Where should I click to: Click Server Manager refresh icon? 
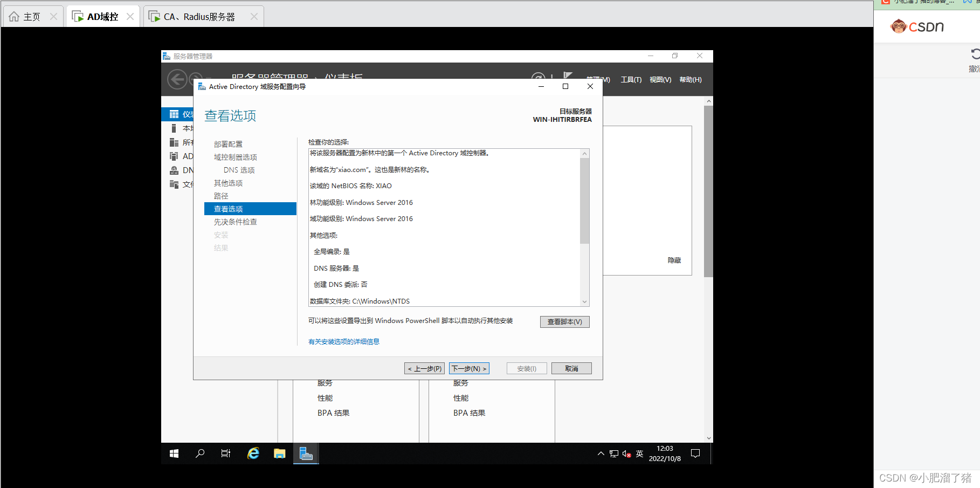point(538,76)
